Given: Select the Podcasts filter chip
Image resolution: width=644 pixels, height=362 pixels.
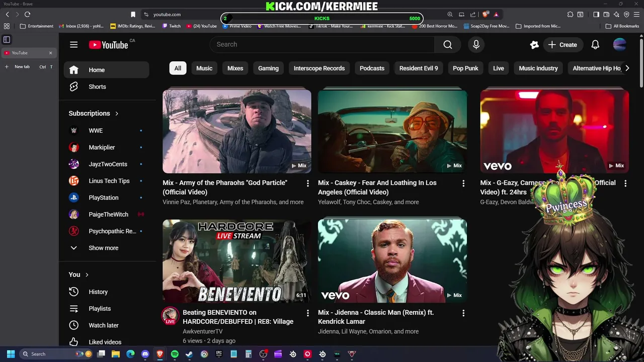Looking at the screenshot, I should (x=372, y=68).
